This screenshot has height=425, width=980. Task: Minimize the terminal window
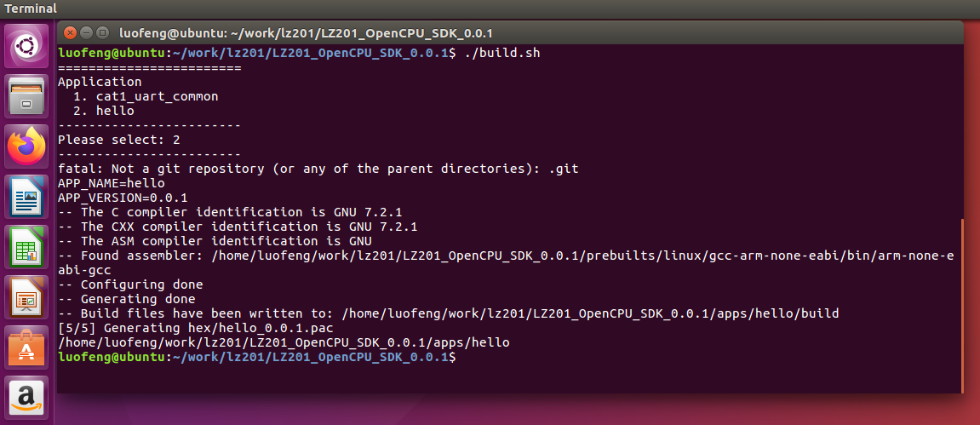(x=87, y=32)
